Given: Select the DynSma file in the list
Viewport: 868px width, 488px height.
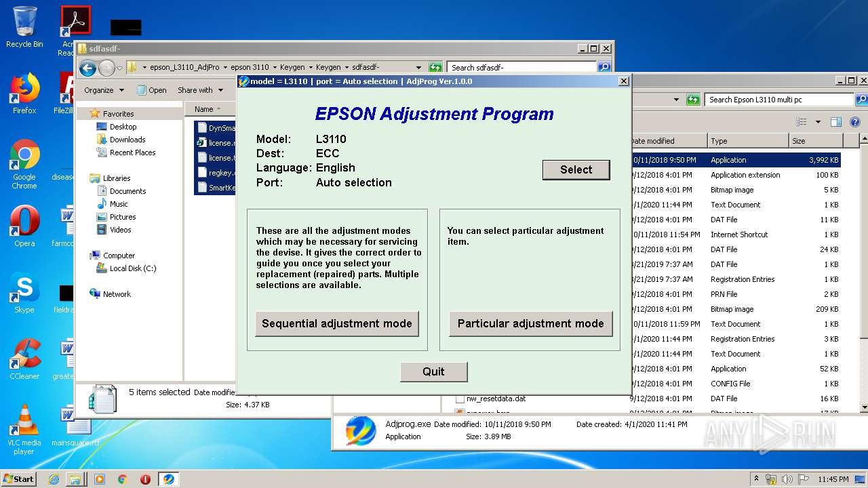Looking at the screenshot, I should 216,128.
